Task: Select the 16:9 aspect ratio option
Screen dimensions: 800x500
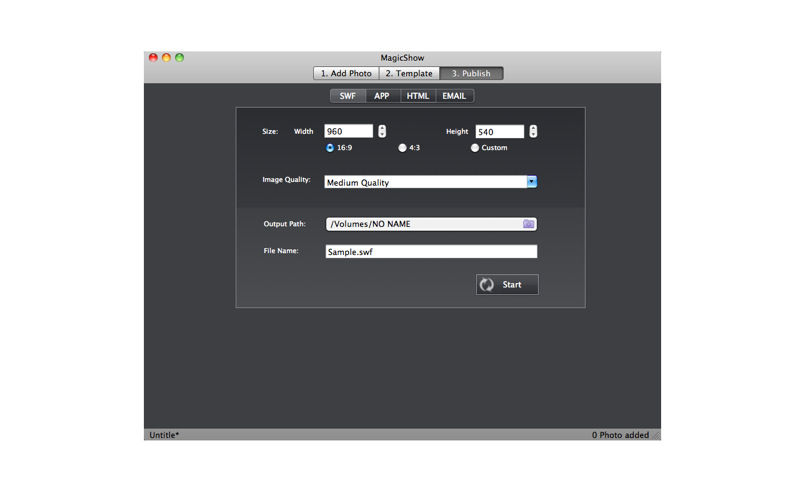Action: (339, 147)
